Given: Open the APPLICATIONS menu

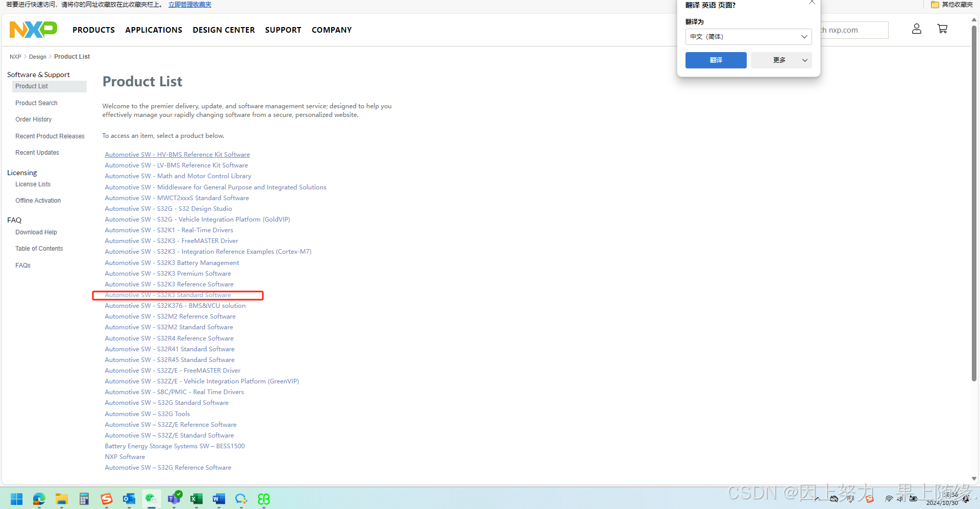Looking at the screenshot, I should click(154, 30).
